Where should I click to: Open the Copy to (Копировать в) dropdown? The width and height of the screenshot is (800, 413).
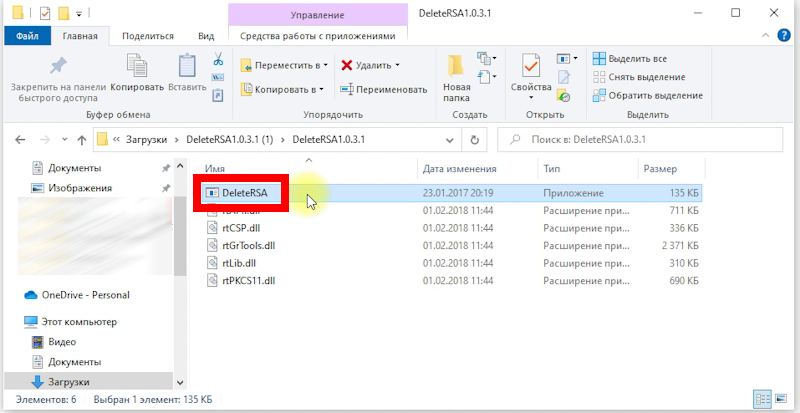286,89
